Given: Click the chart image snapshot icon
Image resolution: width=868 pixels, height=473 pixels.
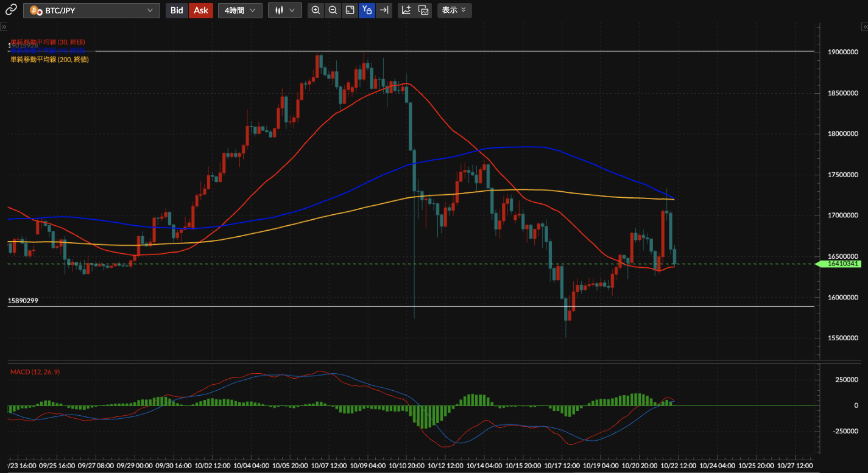Looking at the screenshot, I should (424, 10).
